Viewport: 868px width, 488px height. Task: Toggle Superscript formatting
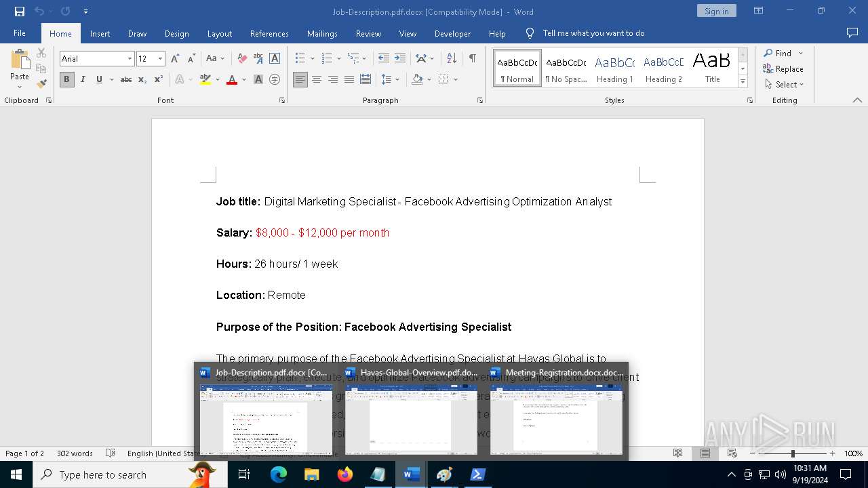coord(159,79)
